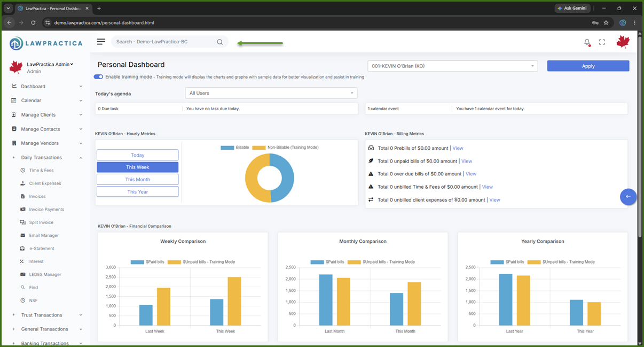Disable the training mode toggle
The height and width of the screenshot is (347, 644).
98,77
